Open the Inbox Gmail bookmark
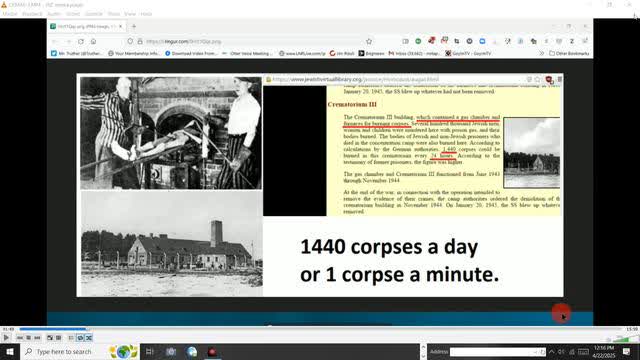 414,53
